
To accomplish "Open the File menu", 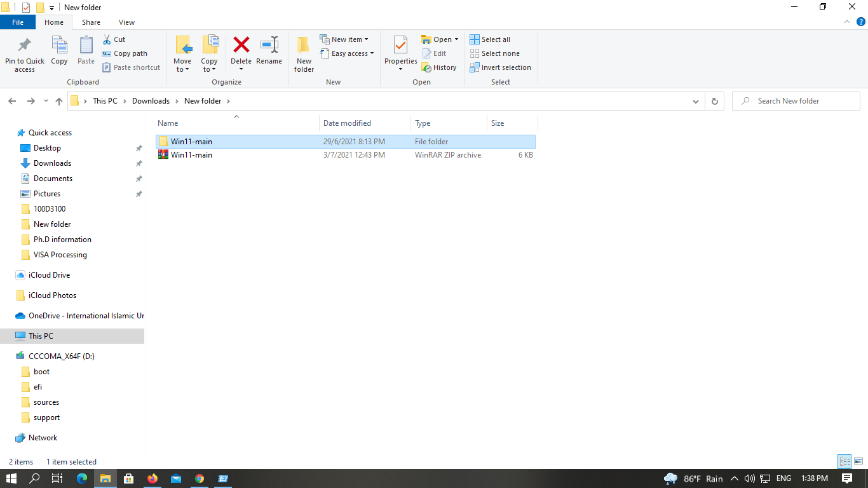I will click(x=18, y=22).
